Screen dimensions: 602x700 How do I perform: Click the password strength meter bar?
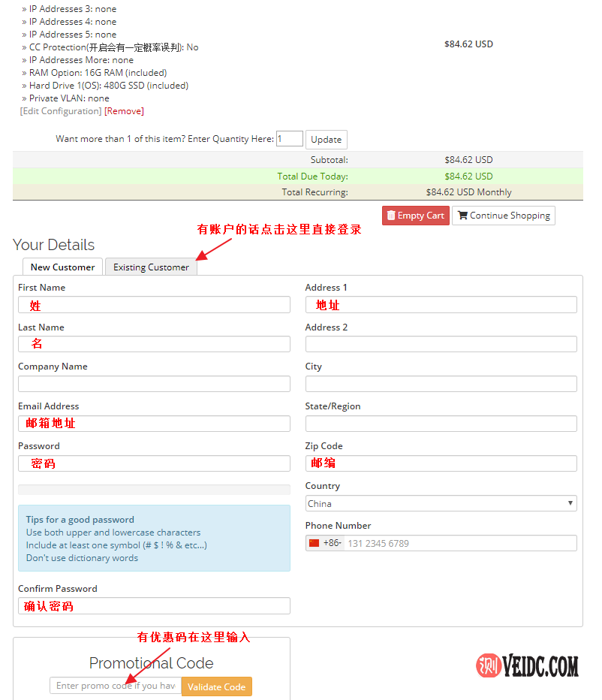pos(154,490)
